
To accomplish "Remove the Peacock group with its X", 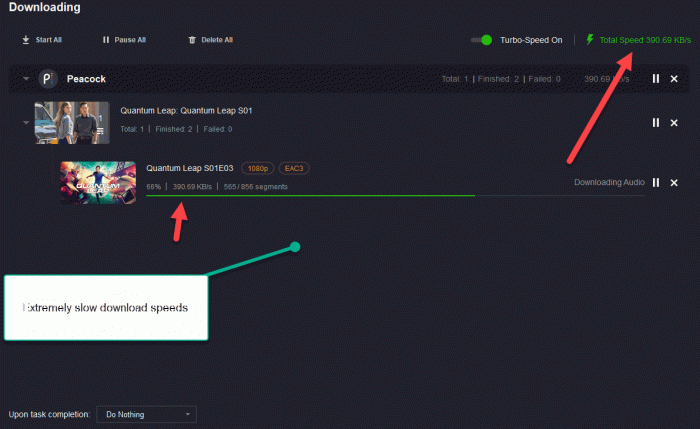I will point(674,79).
